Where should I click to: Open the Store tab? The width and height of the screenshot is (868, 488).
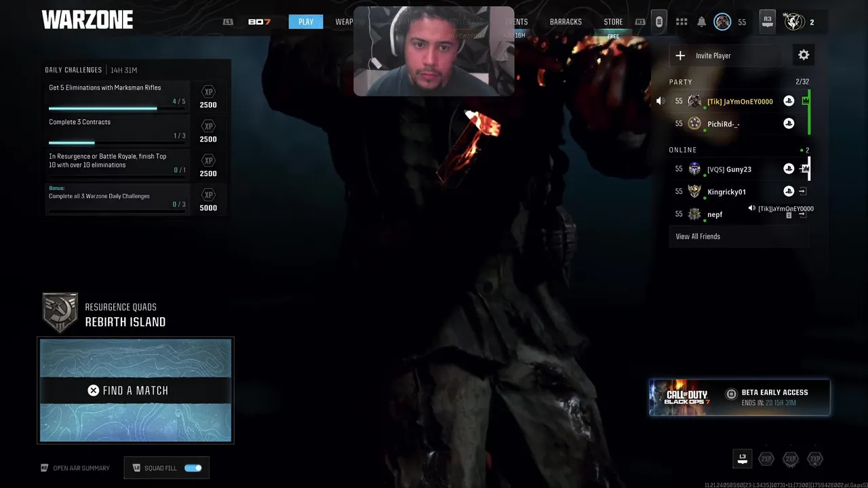[613, 22]
